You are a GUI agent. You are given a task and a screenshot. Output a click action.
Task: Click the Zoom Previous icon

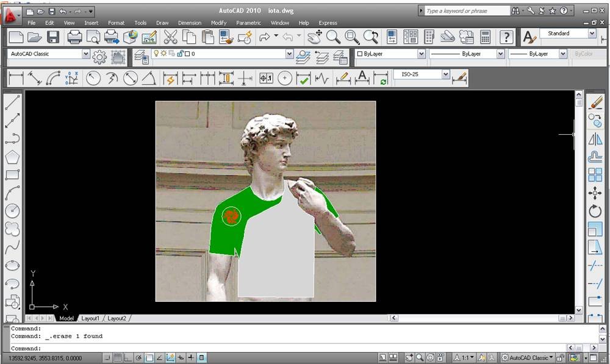coord(371,37)
